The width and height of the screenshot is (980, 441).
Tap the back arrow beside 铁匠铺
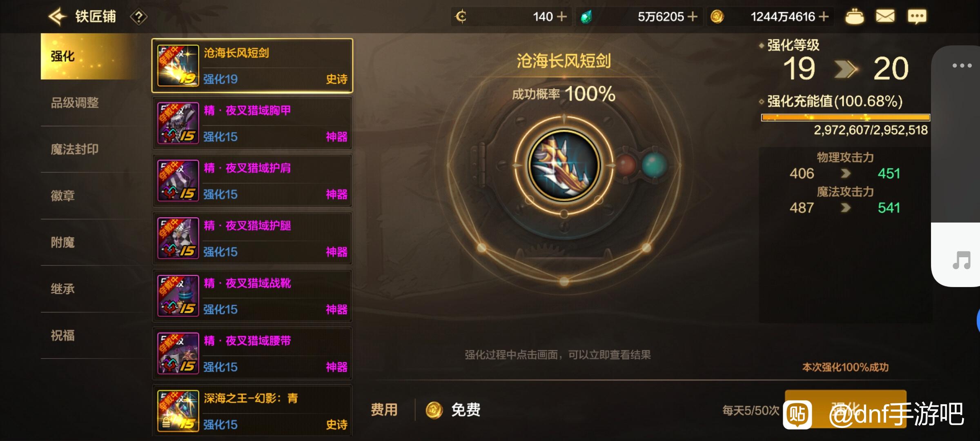58,17
